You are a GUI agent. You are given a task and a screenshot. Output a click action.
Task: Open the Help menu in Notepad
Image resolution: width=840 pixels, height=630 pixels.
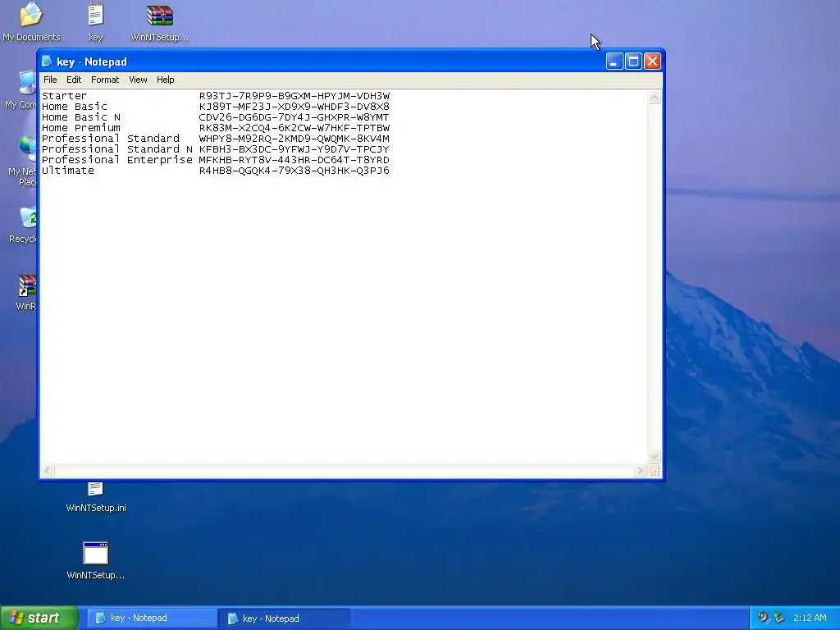pyautogui.click(x=165, y=80)
